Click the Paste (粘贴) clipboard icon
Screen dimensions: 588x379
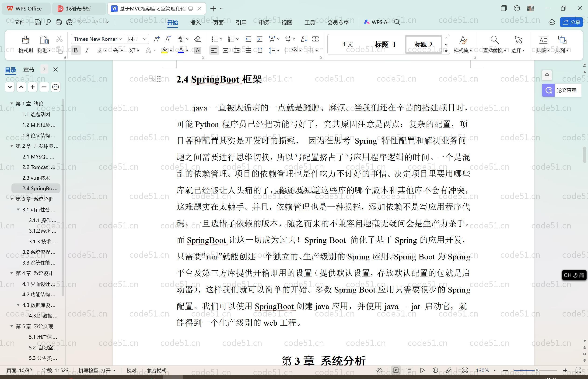44,40
